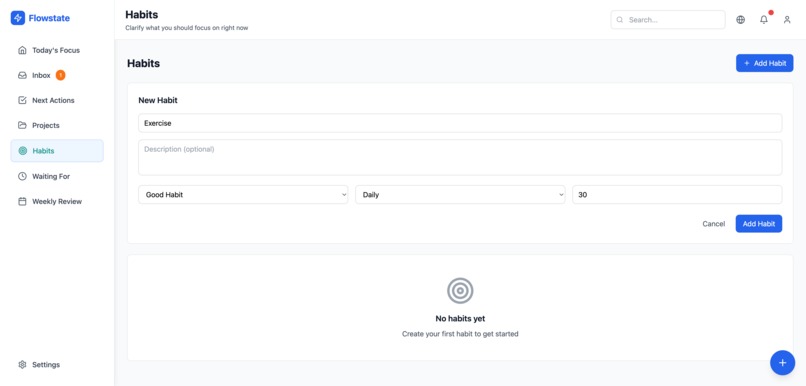806x386 pixels.
Task: Click the Search input box
Action: (668, 20)
